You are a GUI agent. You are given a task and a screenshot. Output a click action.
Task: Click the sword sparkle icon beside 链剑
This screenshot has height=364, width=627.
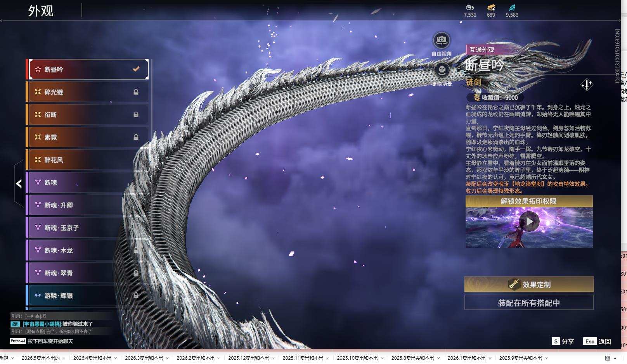pyautogui.click(x=587, y=85)
